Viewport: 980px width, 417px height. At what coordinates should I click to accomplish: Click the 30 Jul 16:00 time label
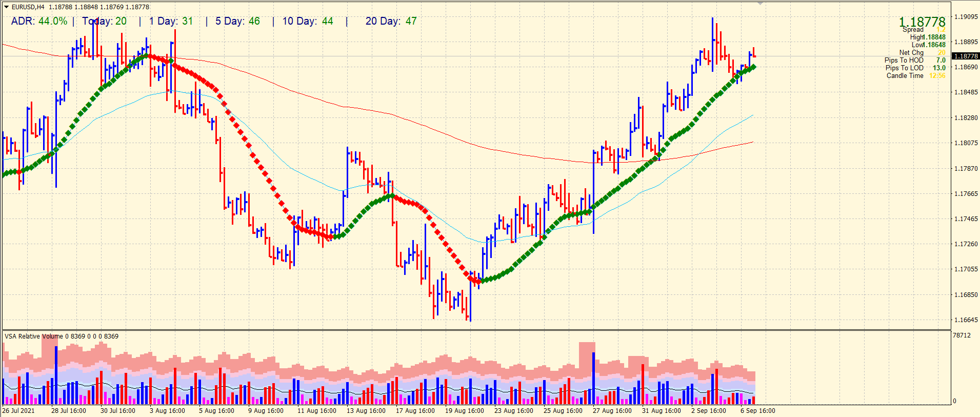(x=118, y=411)
